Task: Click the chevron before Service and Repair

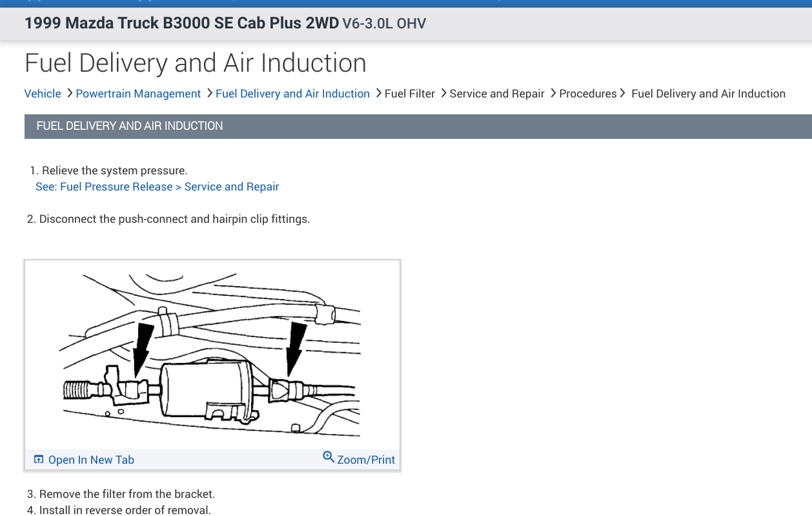Action: (x=443, y=93)
